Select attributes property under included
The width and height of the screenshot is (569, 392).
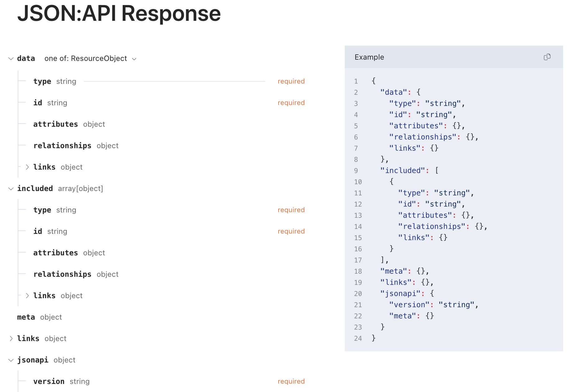click(x=56, y=253)
